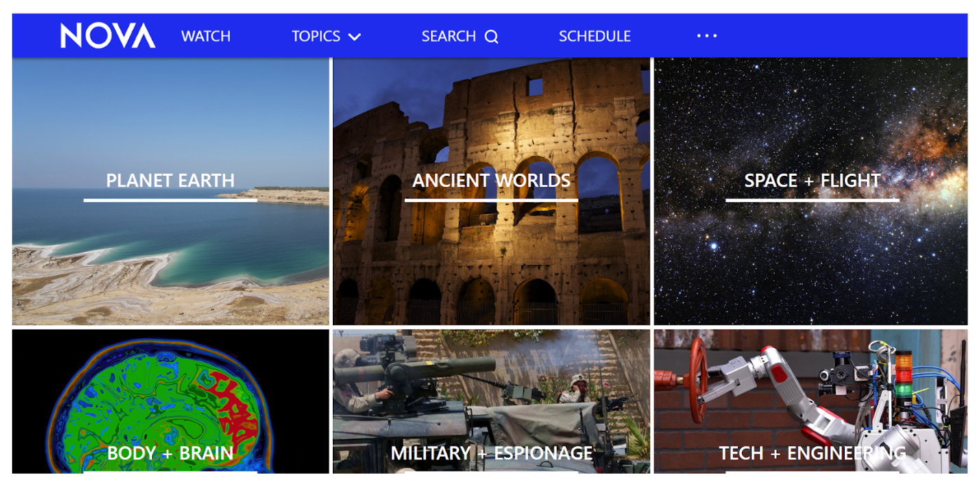Open the Space + Flight topic heading
Viewport: 980px width, 481px height.
(x=812, y=181)
